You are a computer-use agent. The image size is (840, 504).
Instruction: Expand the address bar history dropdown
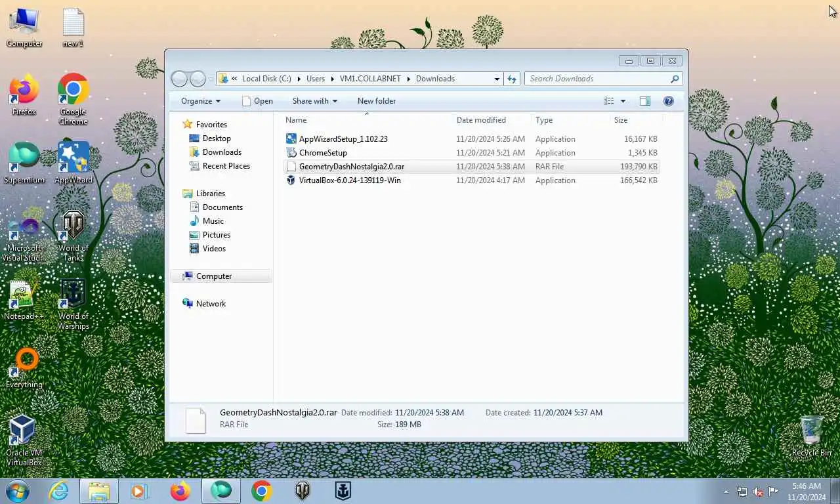click(497, 79)
